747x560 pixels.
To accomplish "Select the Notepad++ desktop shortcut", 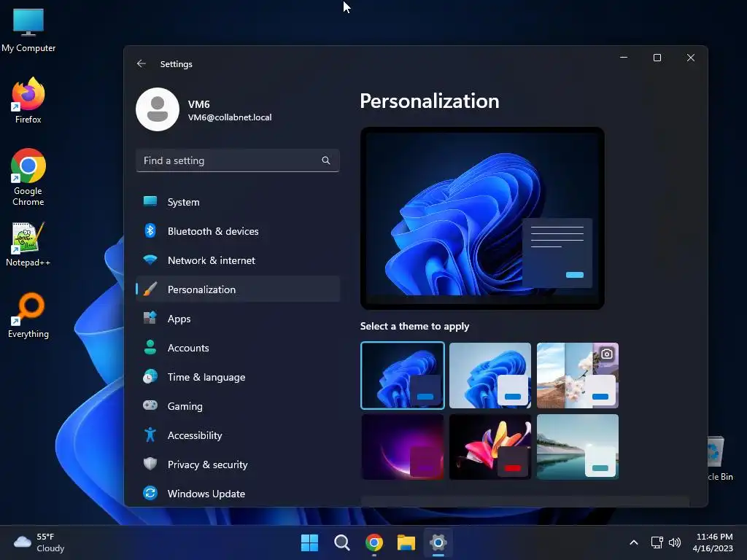I will (28, 244).
